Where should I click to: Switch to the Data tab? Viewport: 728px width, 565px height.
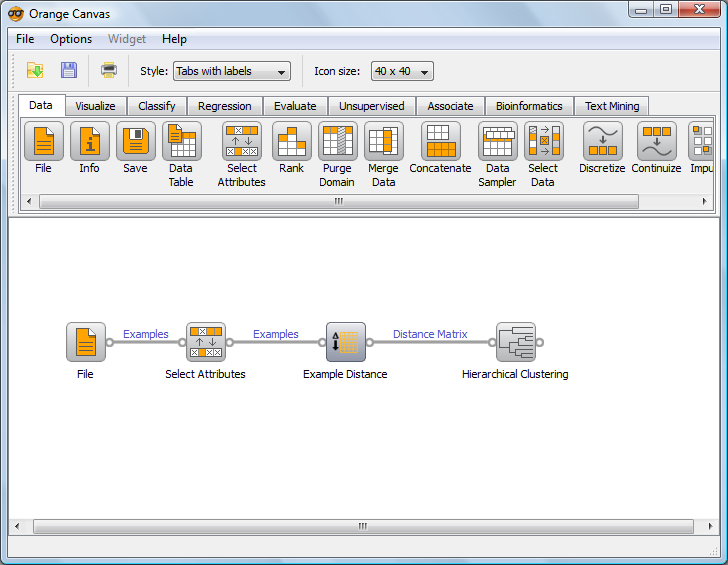point(41,105)
